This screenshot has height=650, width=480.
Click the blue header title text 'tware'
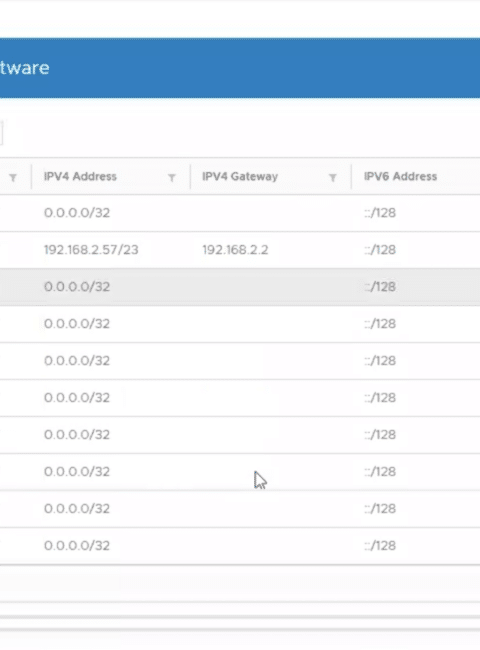(24, 68)
